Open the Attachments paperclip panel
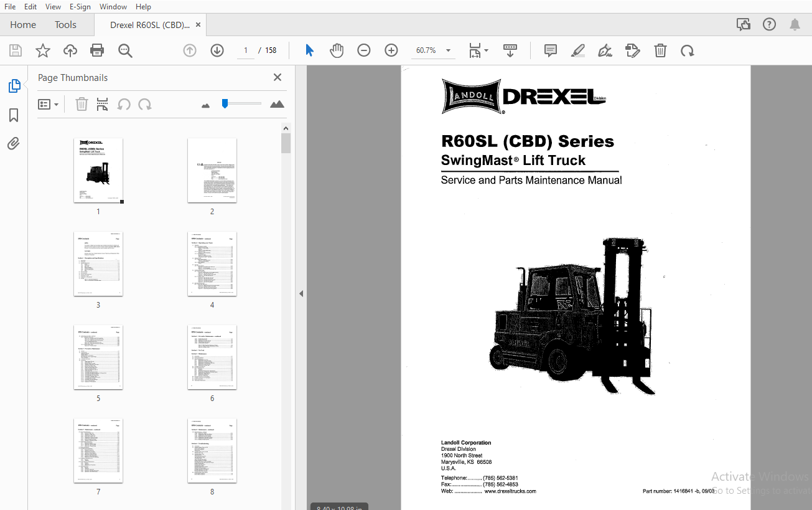The height and width of the screenshot is (510, 812). (x=14, y=144)
